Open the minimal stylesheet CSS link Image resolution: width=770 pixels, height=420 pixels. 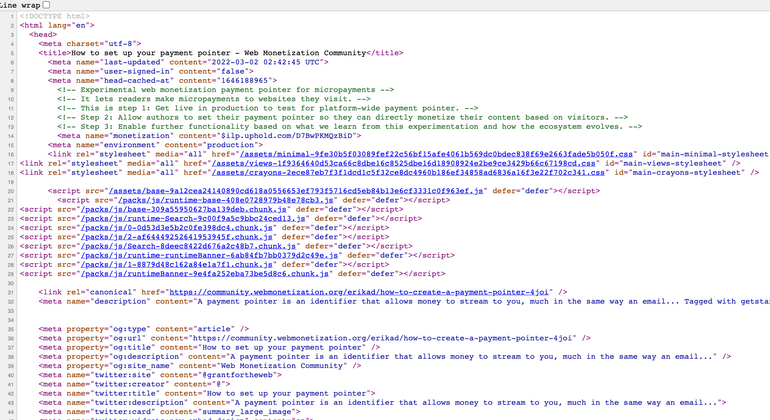tap(436, 154)
